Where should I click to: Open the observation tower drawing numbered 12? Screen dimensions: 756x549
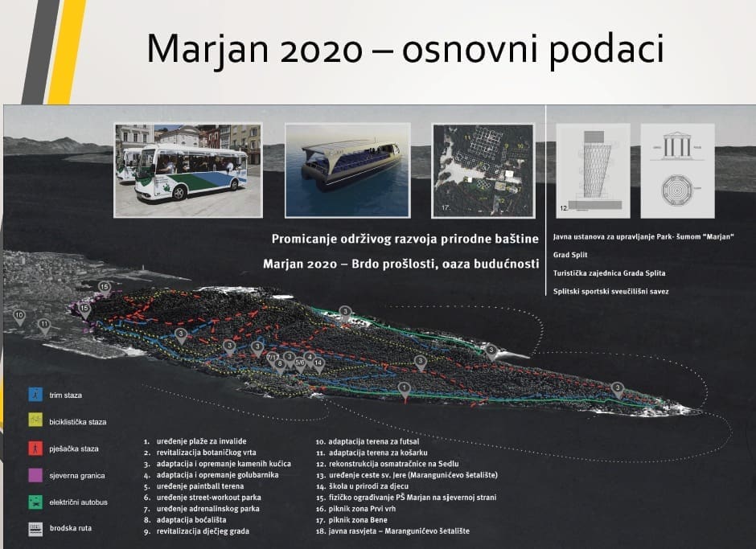tap(590, 172)
